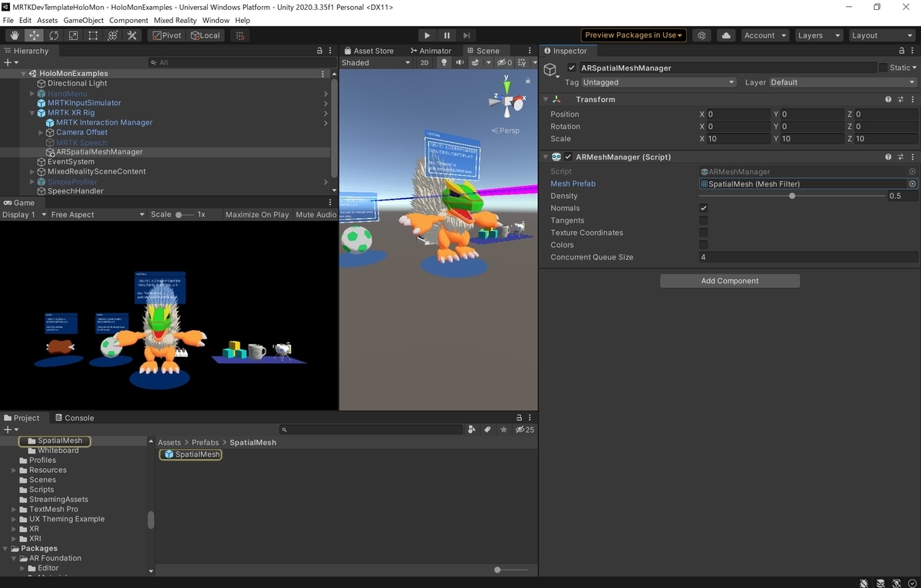Disable ARMeshManager script checkbox

(x=569, y=157)
